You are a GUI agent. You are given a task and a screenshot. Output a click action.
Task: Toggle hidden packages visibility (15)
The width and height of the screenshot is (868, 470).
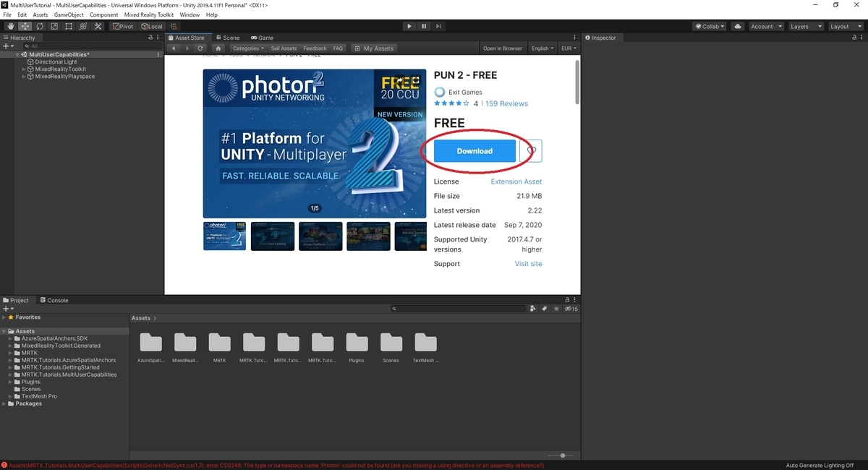point(571,309)
